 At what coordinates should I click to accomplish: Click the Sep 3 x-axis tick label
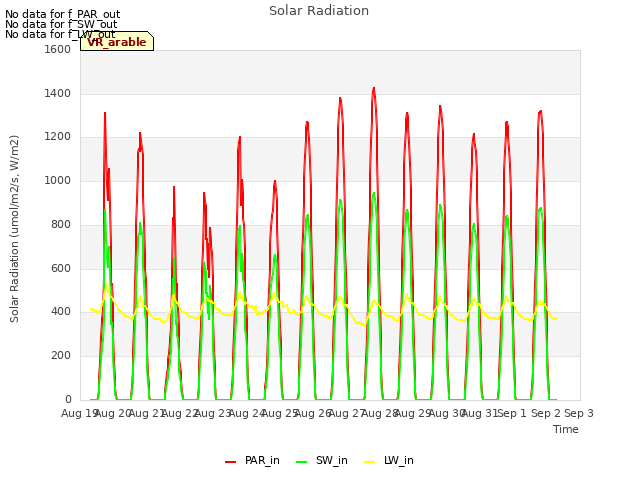(579, 413)
